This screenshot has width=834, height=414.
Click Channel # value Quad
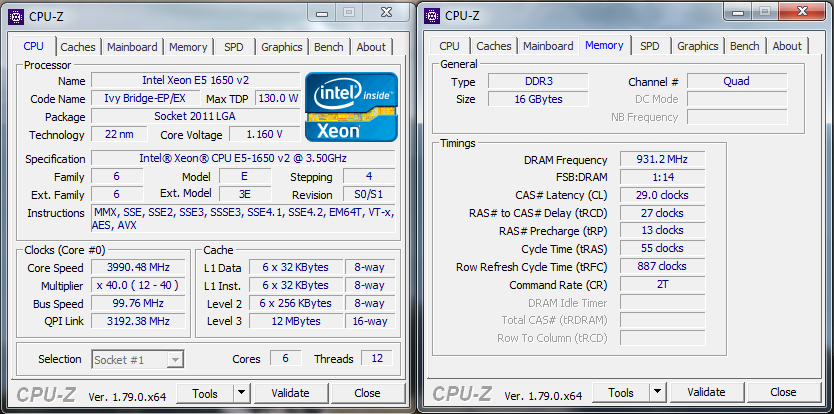737,81
